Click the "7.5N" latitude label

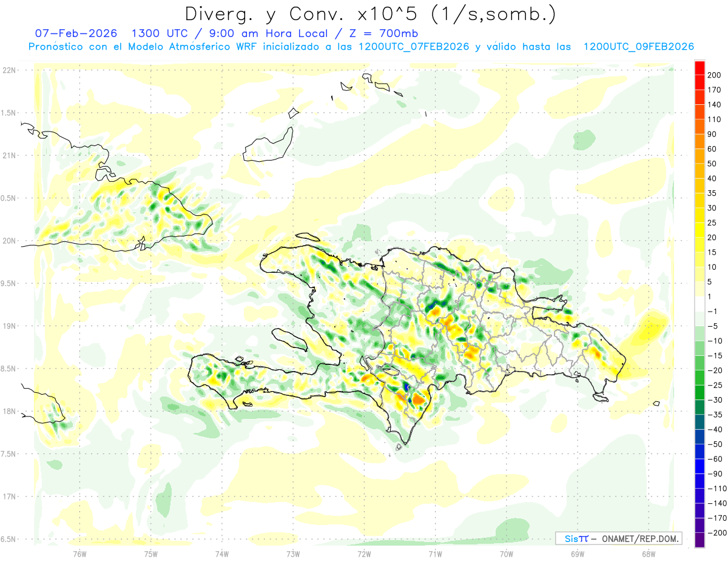point(9,454)
